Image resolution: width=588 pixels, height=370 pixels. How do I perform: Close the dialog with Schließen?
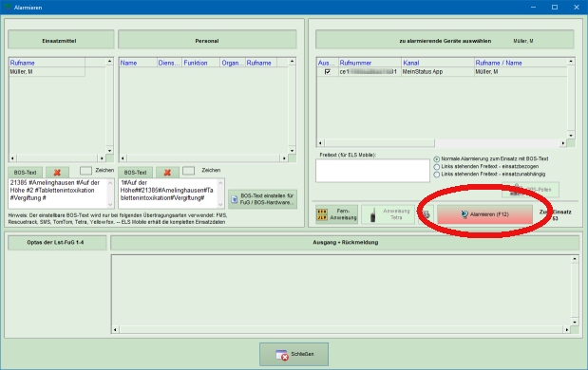[x=294, y=354]
